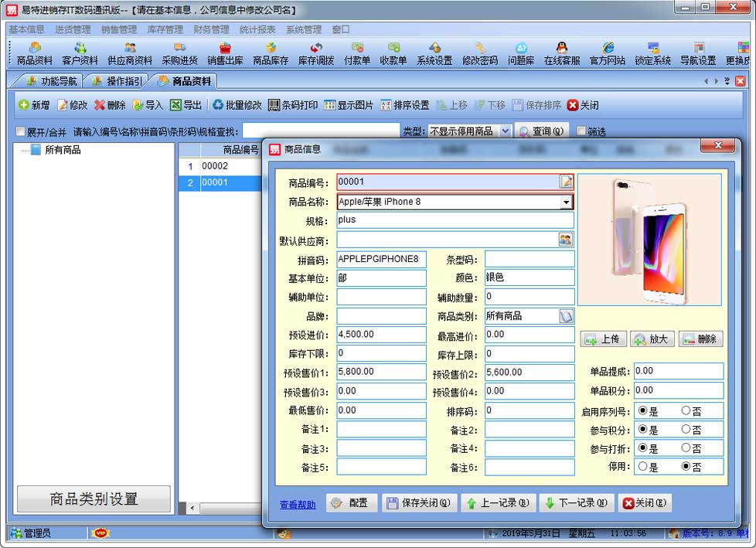
Task: Tick the 筛选 checkbox
Action: (x=581, y=132)
